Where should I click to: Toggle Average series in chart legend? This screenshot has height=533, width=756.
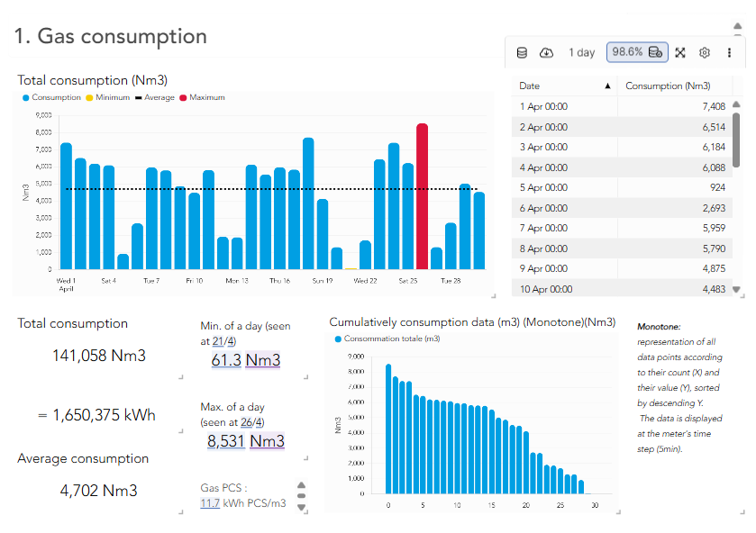tap(155, 97)
